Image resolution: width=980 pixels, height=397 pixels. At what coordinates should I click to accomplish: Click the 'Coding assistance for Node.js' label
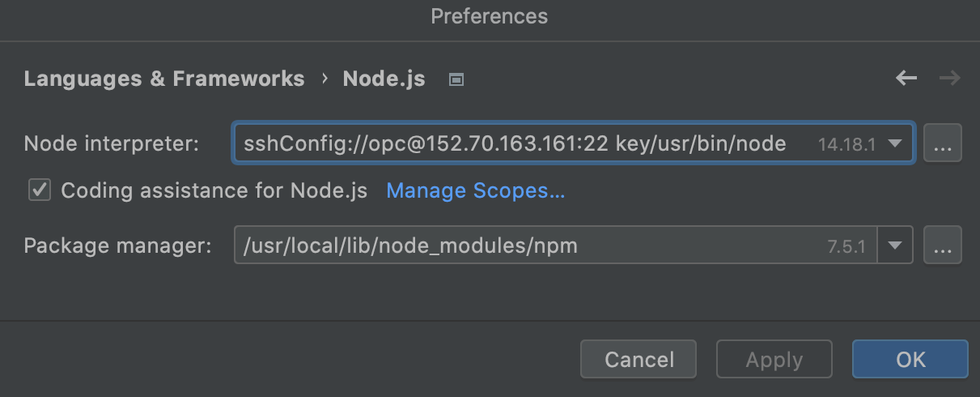tap(214, 190)
